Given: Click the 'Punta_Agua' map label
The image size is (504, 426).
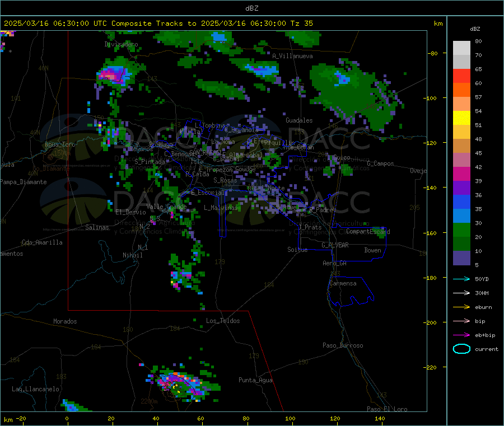Looking at the screenshot, I should [255, 380].
